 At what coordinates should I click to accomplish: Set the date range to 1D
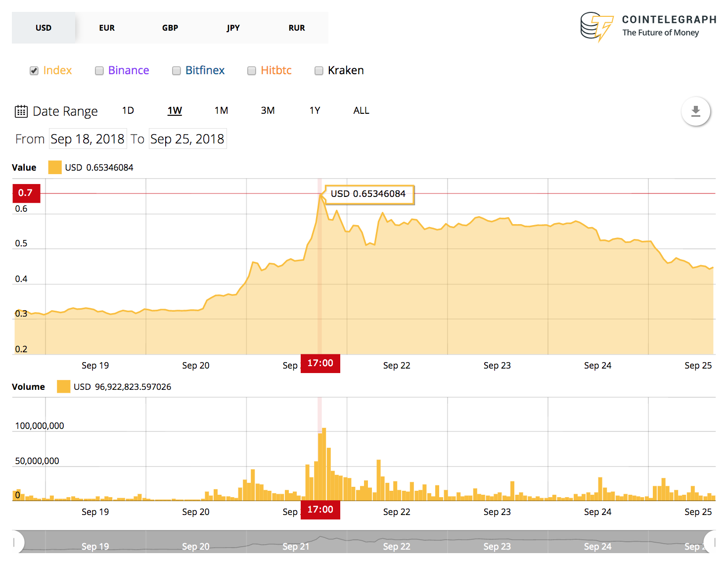click(x=128, y=110)
